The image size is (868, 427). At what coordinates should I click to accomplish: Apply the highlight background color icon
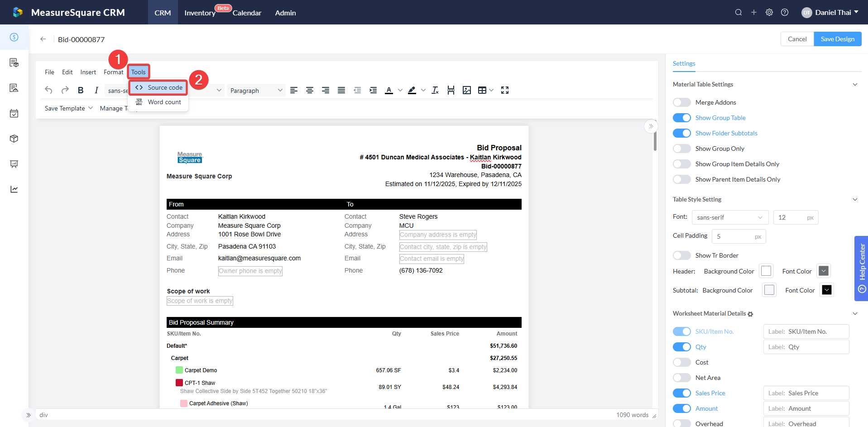click(x=412, y=90)
